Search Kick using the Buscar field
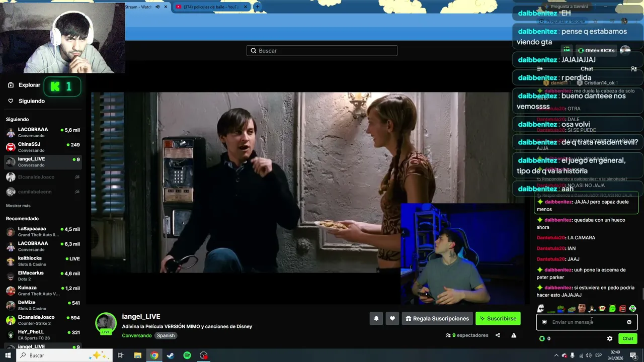 pos(322,50)
